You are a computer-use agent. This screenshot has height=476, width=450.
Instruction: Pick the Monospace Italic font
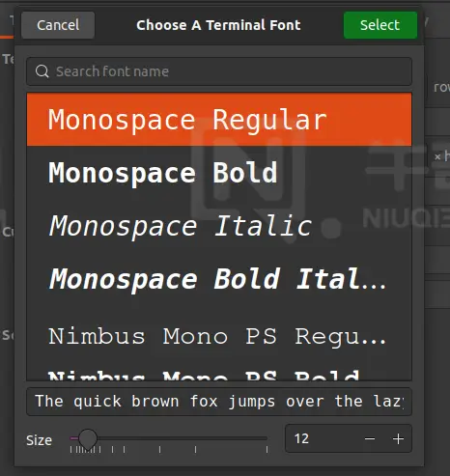click(x=219, y=226)
